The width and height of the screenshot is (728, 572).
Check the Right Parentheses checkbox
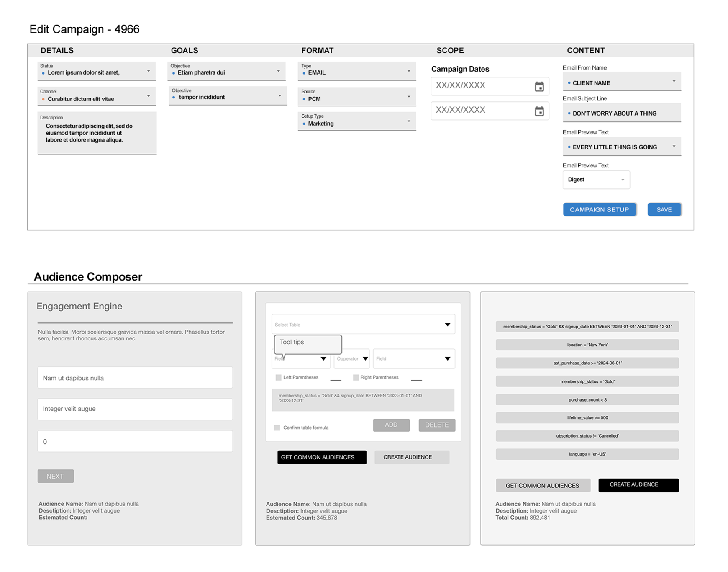356,377
